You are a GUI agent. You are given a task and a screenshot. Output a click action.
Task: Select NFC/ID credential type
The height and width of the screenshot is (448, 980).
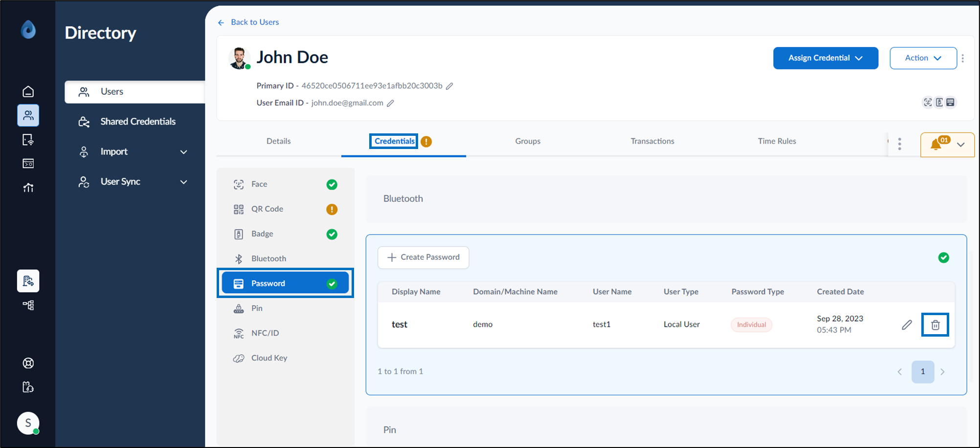coord(286,333)
